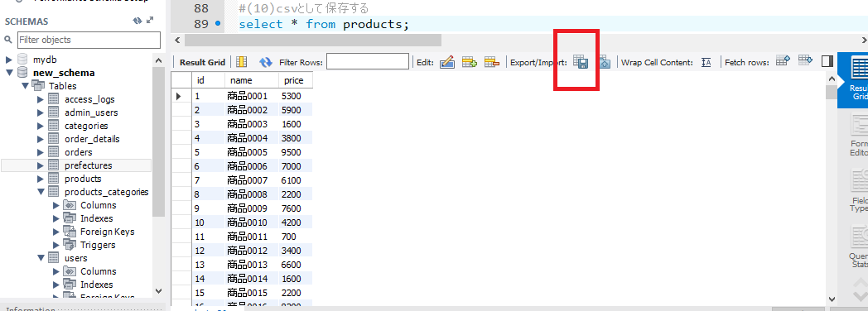
Task: Click the Filter Rows input field
Action: pos(368,62)
